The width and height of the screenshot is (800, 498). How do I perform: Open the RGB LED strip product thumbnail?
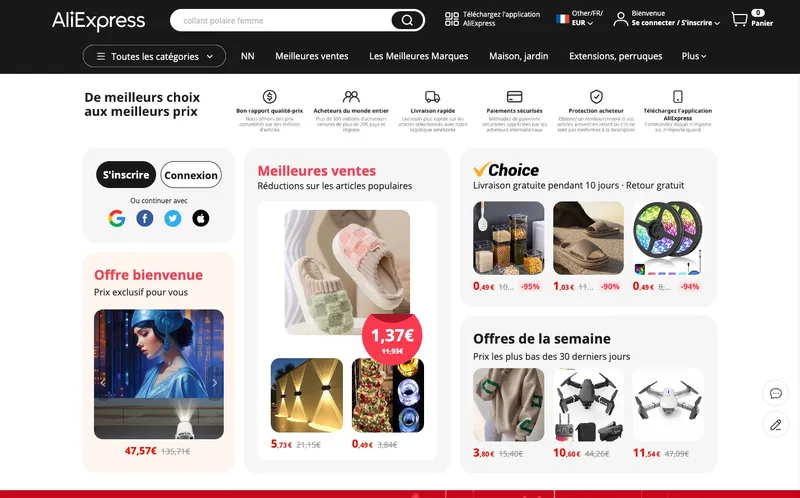668,238
